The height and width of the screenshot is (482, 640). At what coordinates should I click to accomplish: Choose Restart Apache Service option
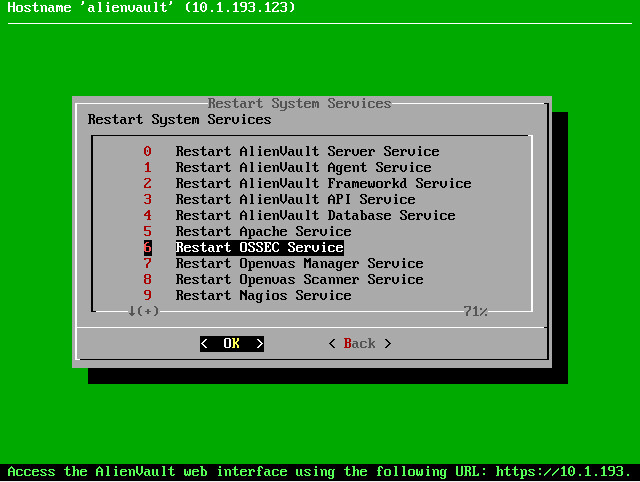point(263,231)
